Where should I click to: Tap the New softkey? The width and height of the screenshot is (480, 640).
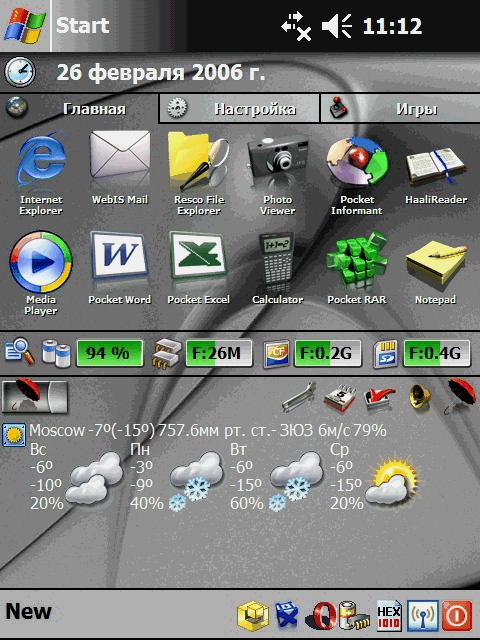click(29, 611)
